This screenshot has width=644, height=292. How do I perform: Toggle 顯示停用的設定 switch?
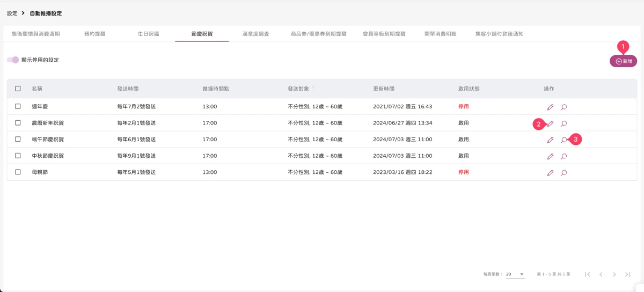click(x=13, y=60)
